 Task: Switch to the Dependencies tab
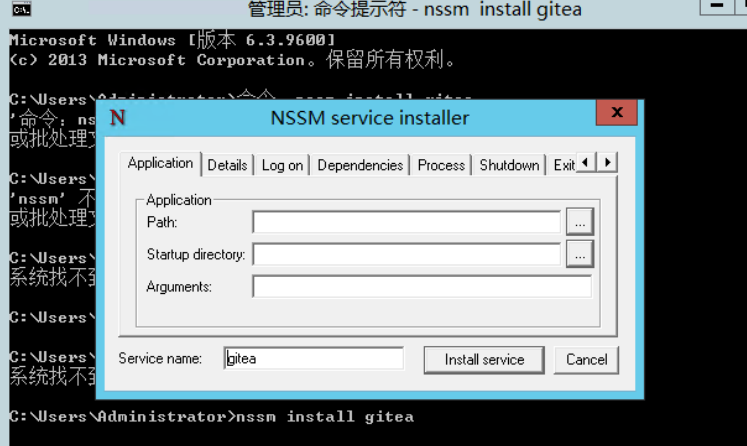[360, 165]
